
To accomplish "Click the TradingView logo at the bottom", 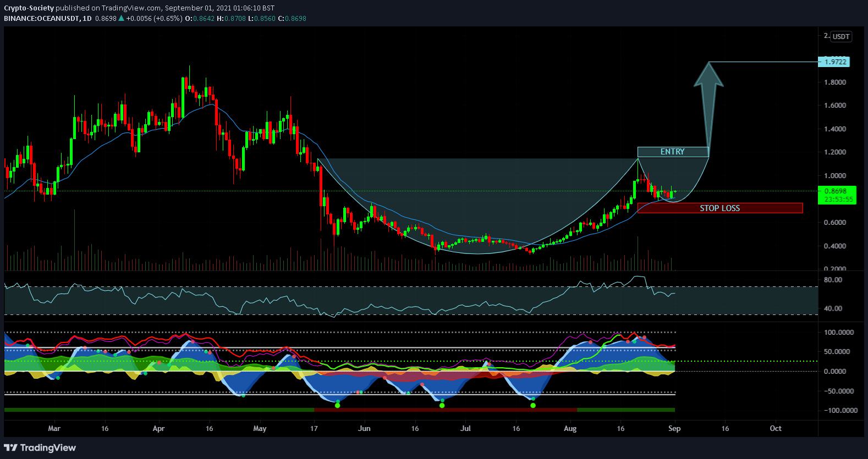I will coord(40,447).
